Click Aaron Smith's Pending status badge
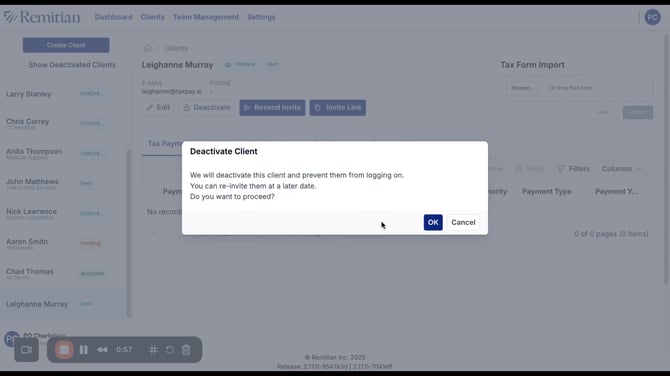Viewport: 670px width, 376px height. tap(91, 244)
